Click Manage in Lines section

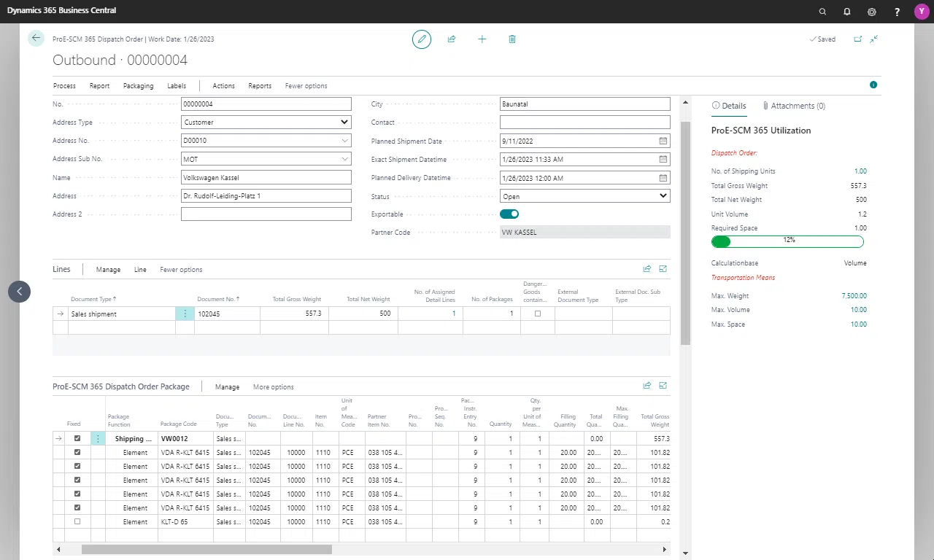tap(108, 270)
